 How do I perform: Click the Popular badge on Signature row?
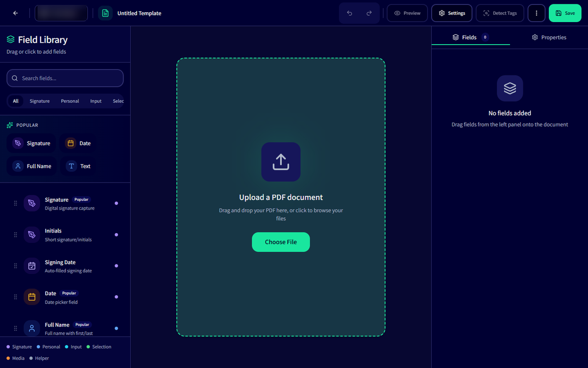pyautogui.click(x=81, y=200)
